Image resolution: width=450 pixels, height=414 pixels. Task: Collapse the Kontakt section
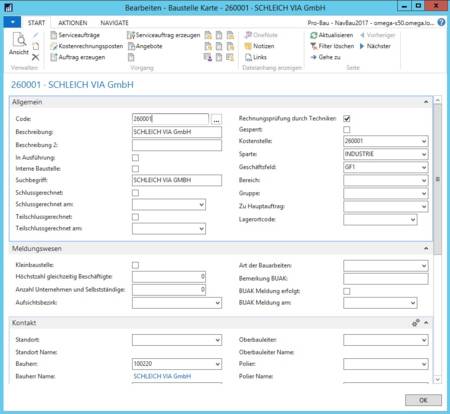tap(426, 323)
